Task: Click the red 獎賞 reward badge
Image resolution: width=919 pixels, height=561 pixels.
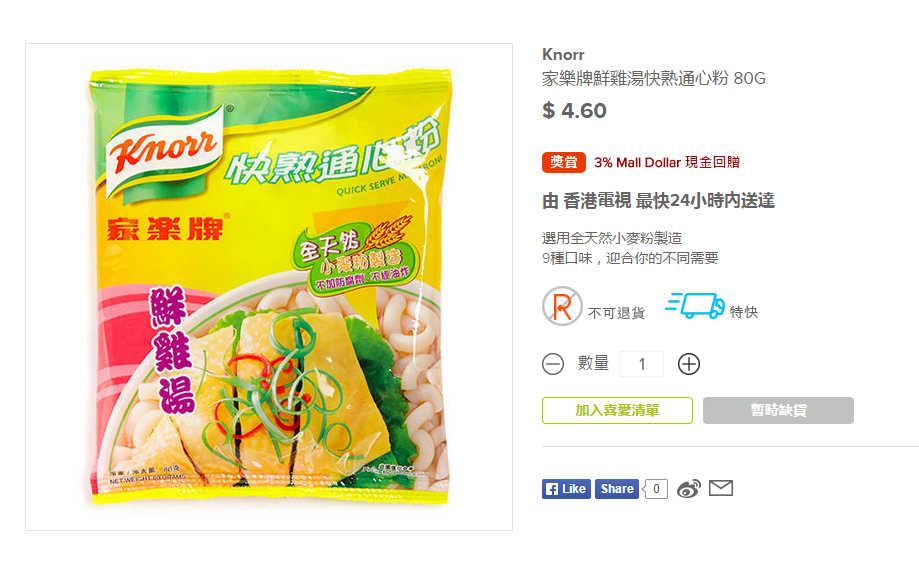Action: pos(564,162)
